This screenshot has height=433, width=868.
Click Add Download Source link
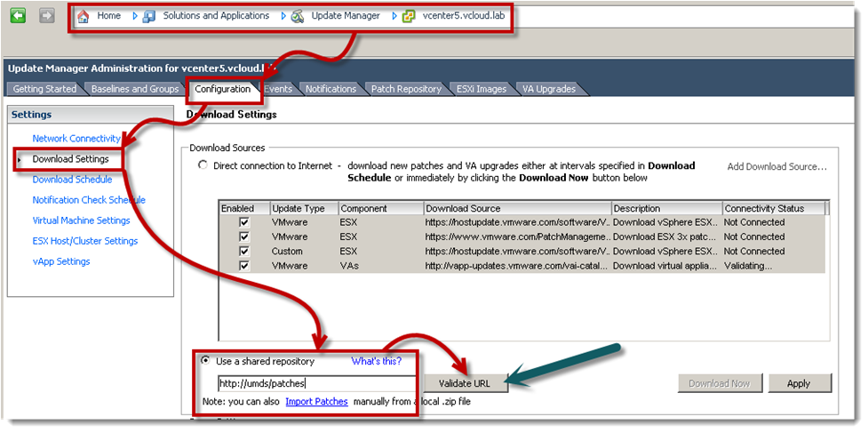click(776, 166)
